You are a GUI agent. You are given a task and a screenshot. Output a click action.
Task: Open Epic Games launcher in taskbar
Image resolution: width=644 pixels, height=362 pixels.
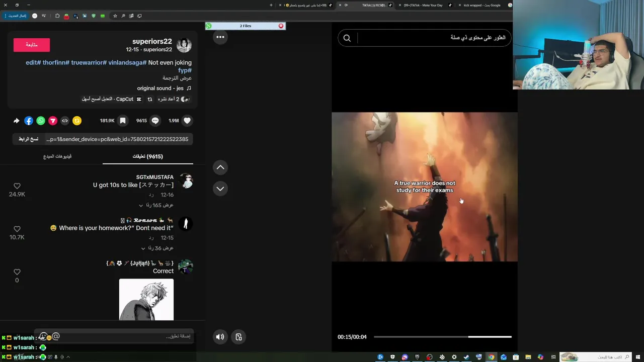(x=417, y=357)
